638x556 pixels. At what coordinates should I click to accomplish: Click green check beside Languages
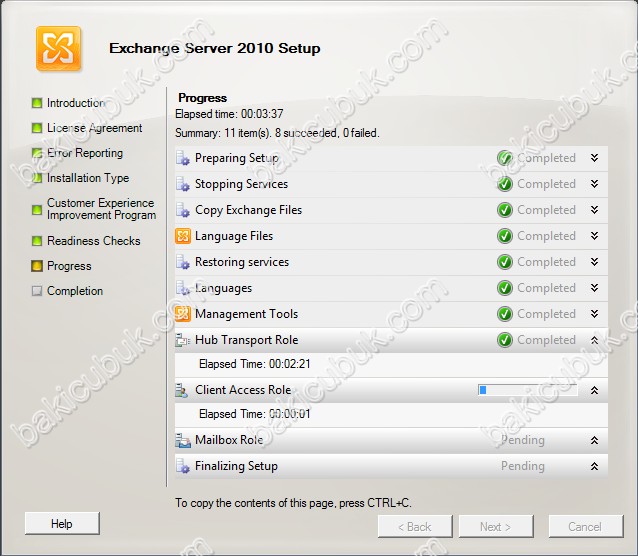pyautogui.click(x=505, y=288)
